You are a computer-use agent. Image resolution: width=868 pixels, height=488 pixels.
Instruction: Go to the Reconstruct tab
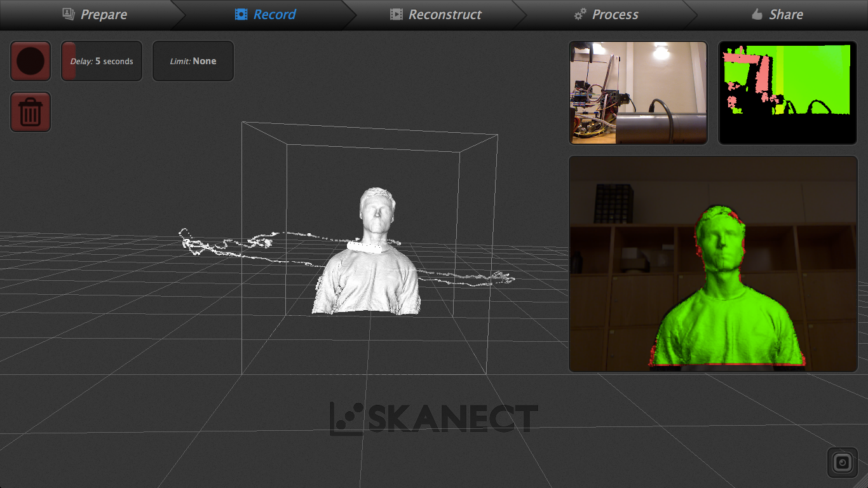pos(435,15)
